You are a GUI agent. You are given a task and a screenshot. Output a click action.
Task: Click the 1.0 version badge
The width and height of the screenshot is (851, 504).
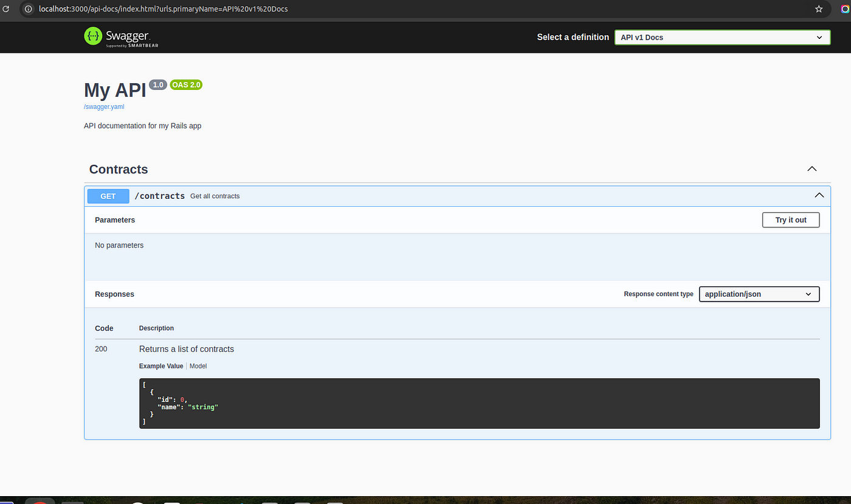(x=158, y=85)
